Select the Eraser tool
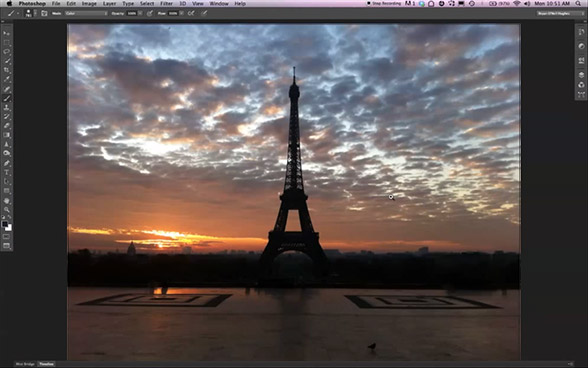This screenshot has height=368, width=588. point(7,126)
